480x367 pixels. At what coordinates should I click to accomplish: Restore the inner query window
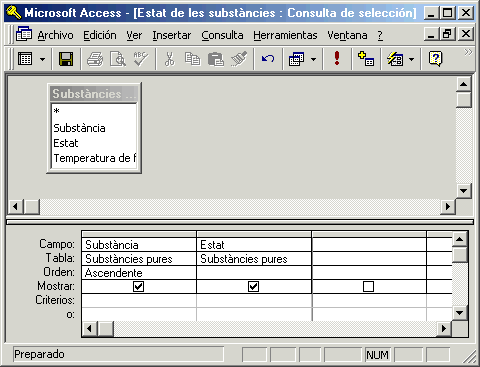(448, 34)
